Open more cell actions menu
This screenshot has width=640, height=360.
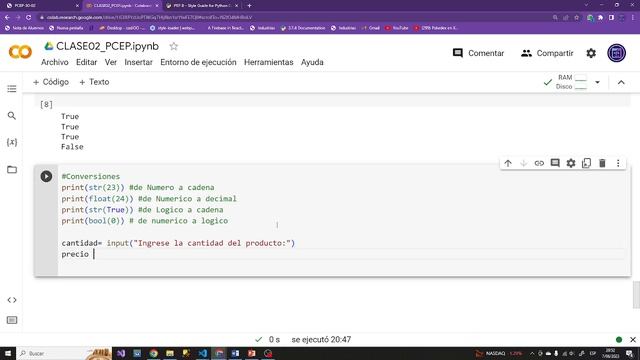pyautogui.click(x=618, y=163)
